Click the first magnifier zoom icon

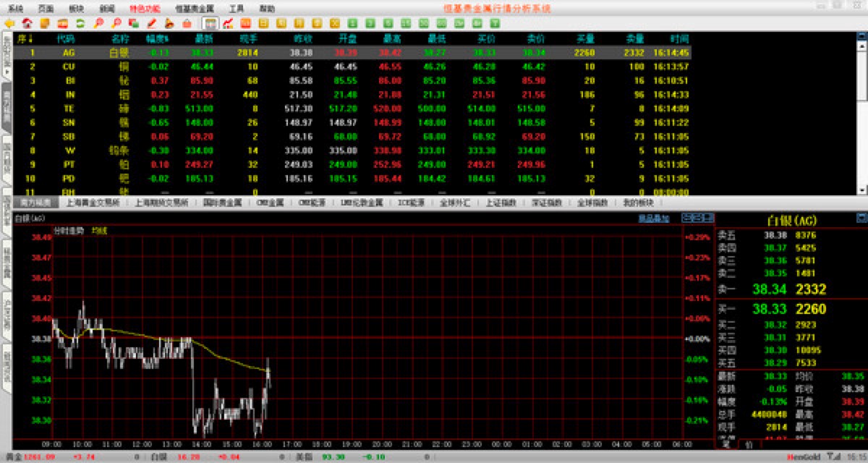tap(98, 23)
